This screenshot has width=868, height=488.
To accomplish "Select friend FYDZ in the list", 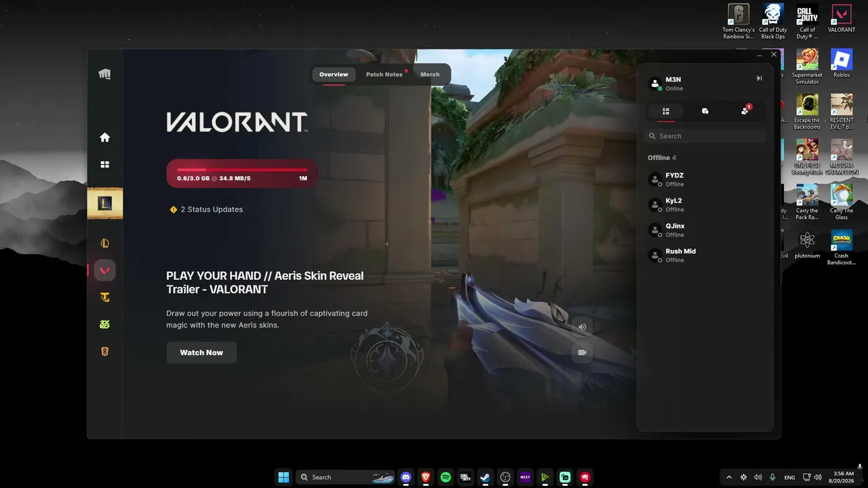I will tap(705, 180).
